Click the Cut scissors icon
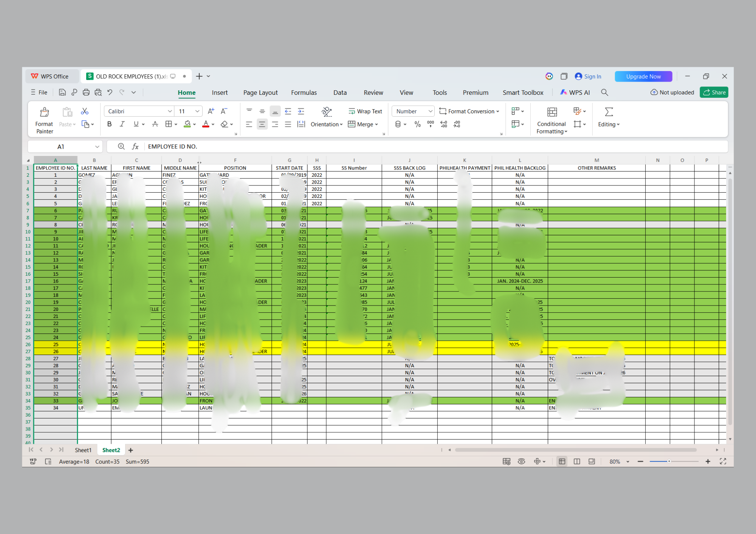The width and height of the screenshot is (756, 534). pyautogui.click(x=85, y=111)
